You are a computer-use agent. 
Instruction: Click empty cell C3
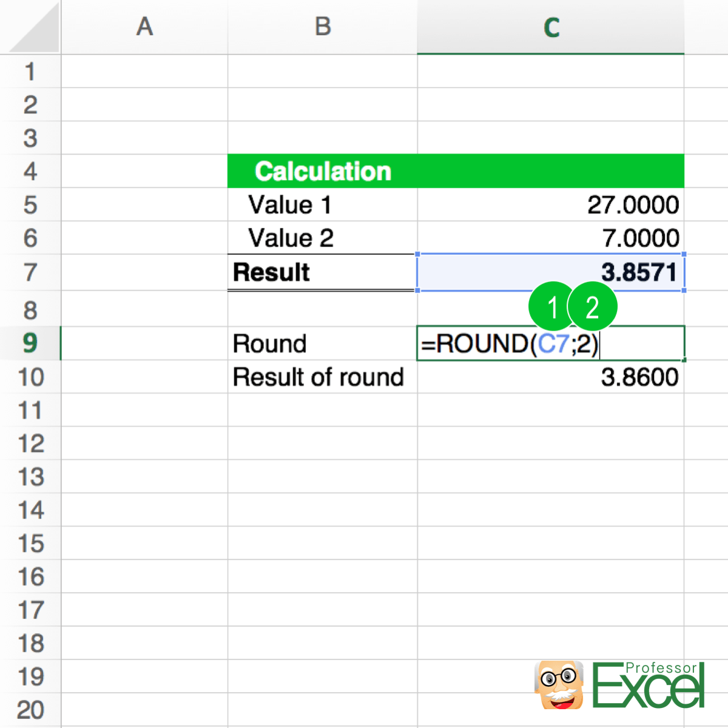[551, 138]
